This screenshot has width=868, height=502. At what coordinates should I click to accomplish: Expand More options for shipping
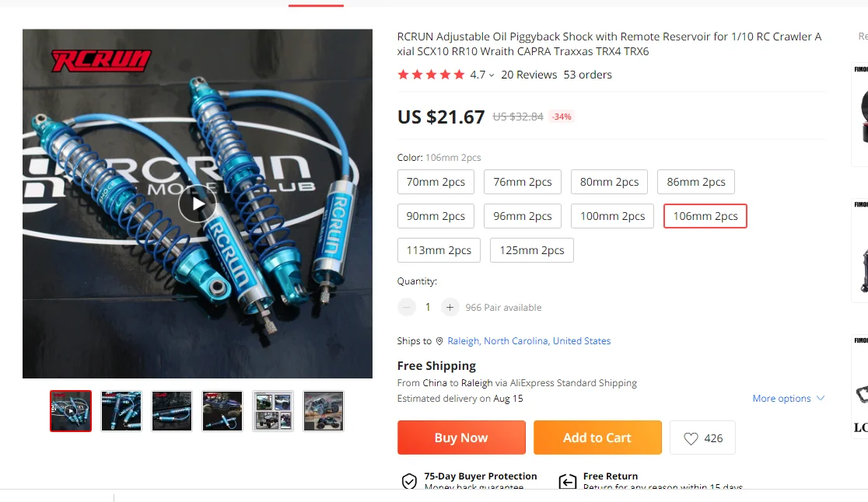(x=787, y=399)
